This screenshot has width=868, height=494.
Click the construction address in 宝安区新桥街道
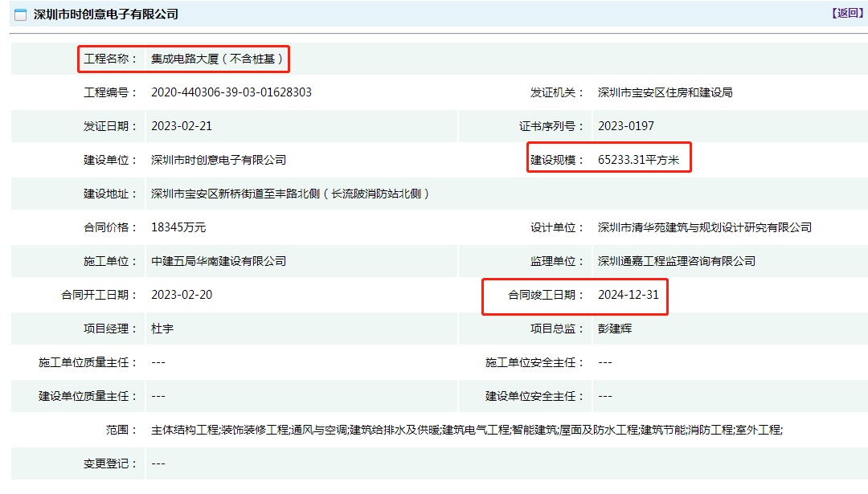coord(290,194)
